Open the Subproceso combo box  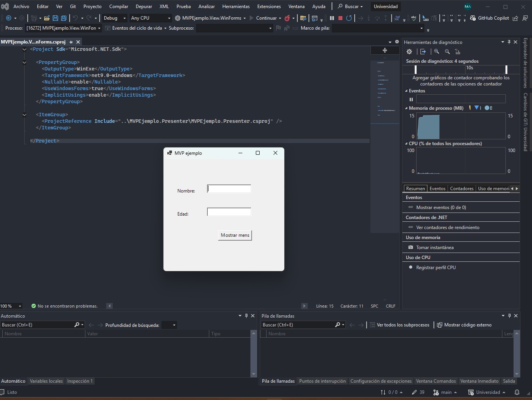click(x=234, y=28)
